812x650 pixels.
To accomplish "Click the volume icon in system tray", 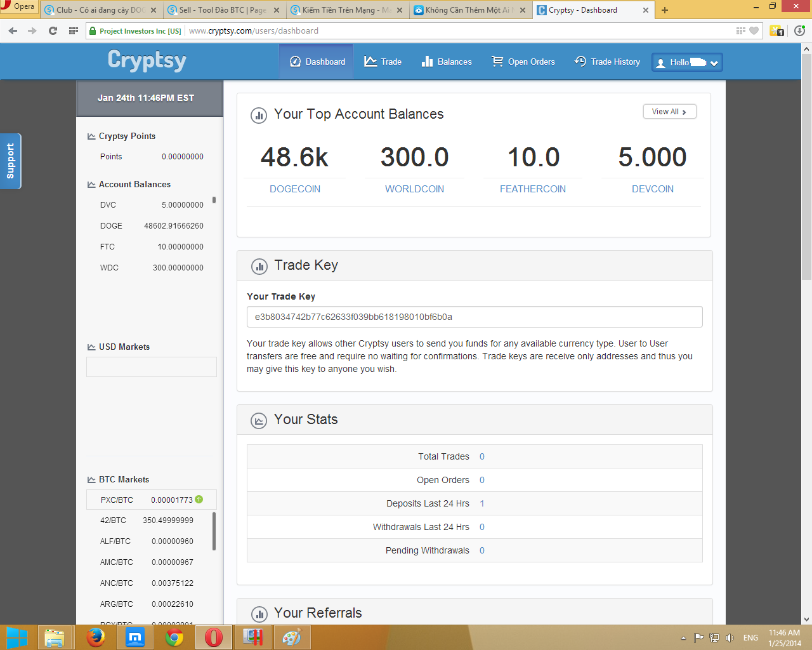I will 730,638.
